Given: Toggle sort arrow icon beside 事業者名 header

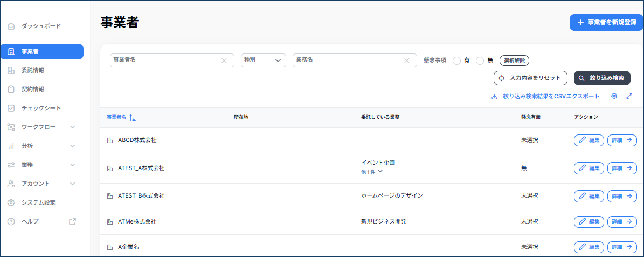Looking at the screenshot, I should (132, 118).
